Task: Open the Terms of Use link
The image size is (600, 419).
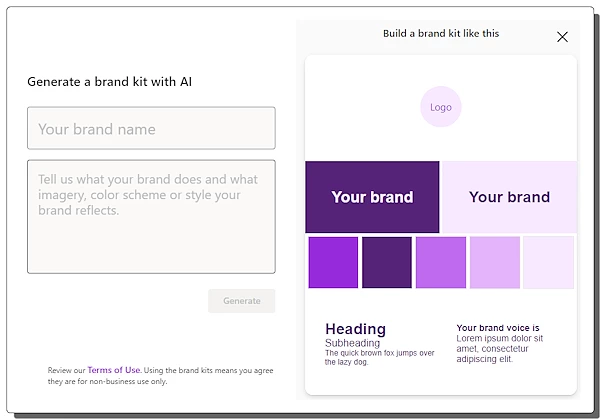Action: tap(114, 371)
